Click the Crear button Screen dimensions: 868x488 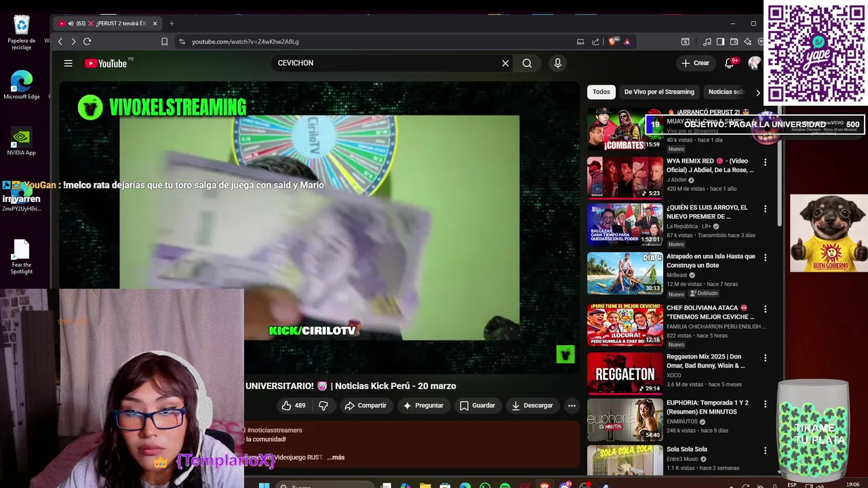point(695,63)
